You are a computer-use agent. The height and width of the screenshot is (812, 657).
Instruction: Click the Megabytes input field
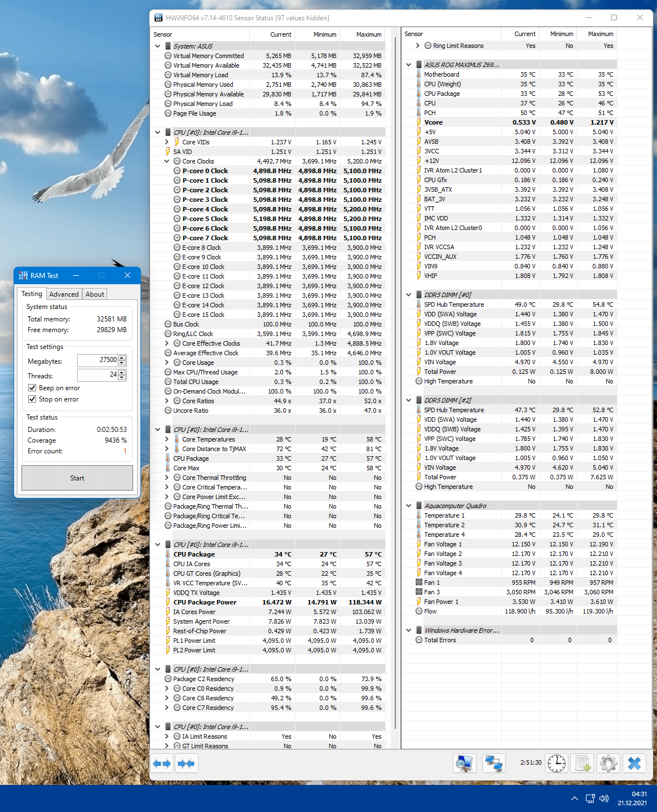point(98,360)
